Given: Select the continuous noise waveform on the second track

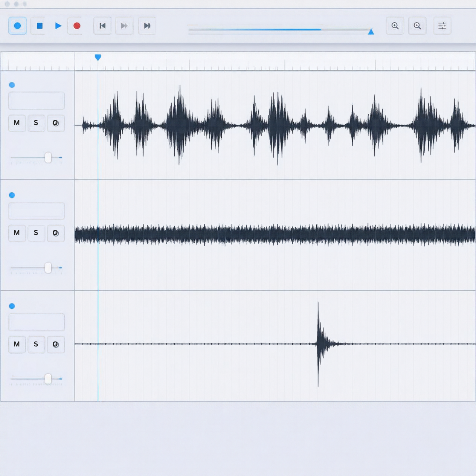Looking at the screenshot, I should point(275,234).
